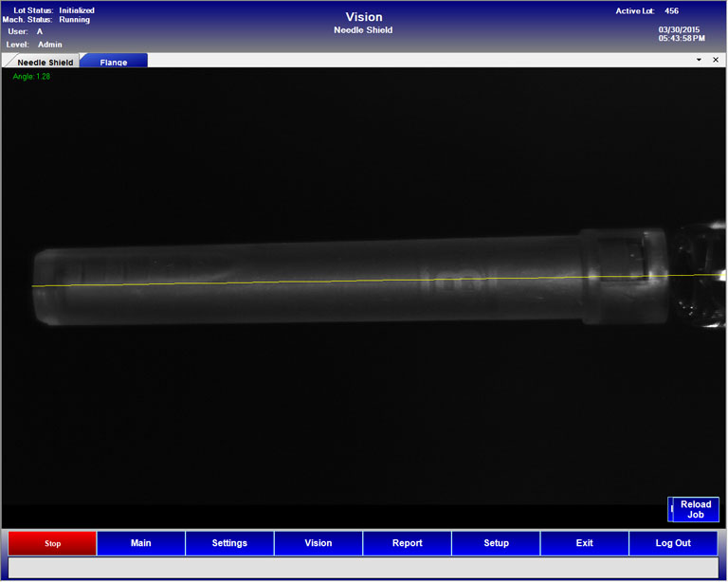Open the Setup screen

click(496, 543)
